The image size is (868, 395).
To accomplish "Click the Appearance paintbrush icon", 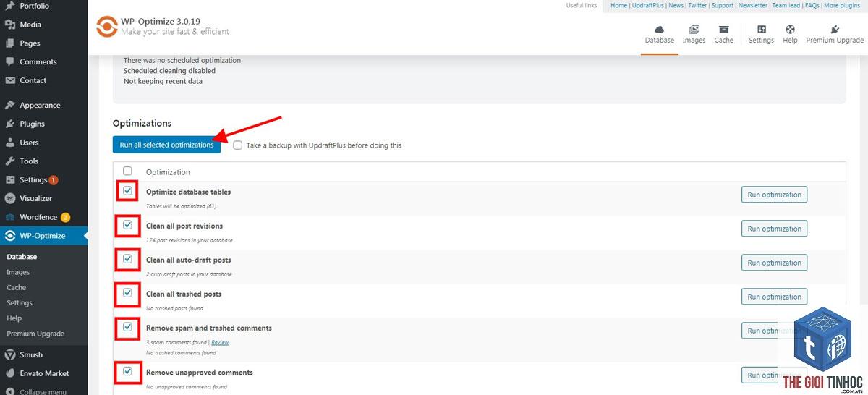I will tap(10, 105).
